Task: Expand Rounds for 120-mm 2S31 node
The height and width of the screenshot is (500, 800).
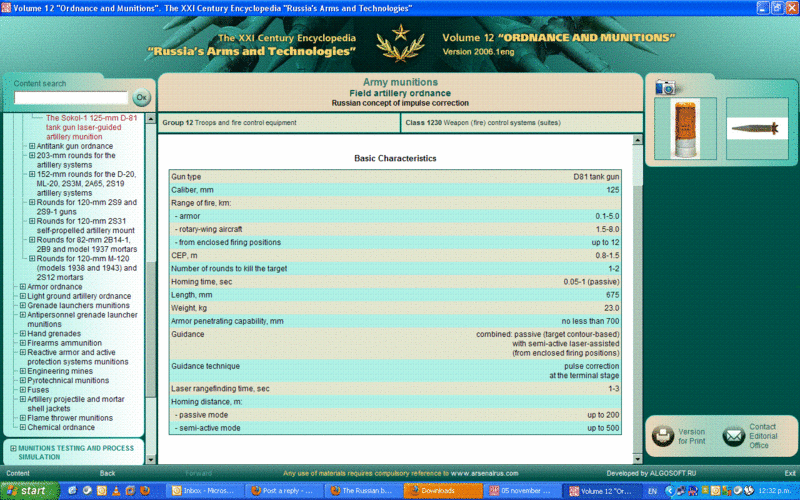Action: point(32,221)
